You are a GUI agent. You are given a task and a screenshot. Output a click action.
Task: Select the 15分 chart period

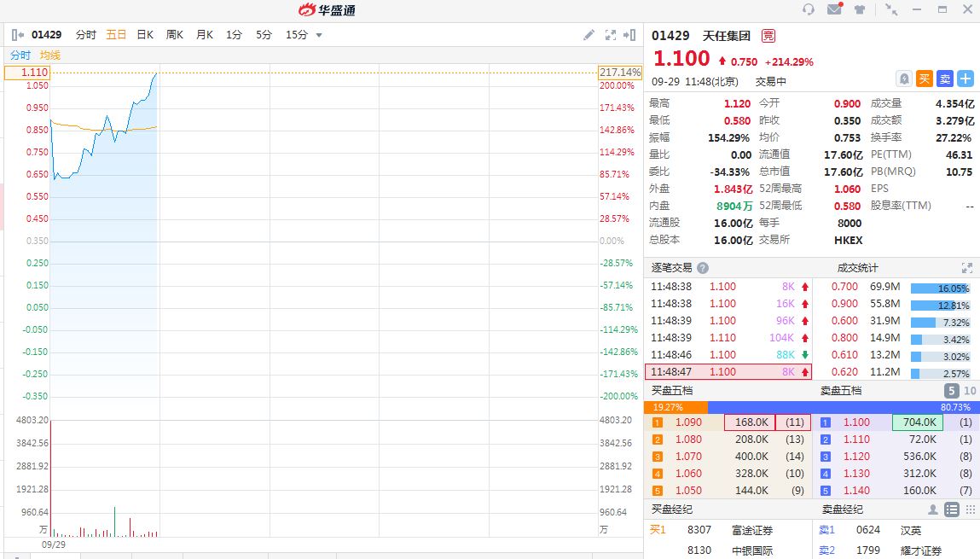point(296,35)
